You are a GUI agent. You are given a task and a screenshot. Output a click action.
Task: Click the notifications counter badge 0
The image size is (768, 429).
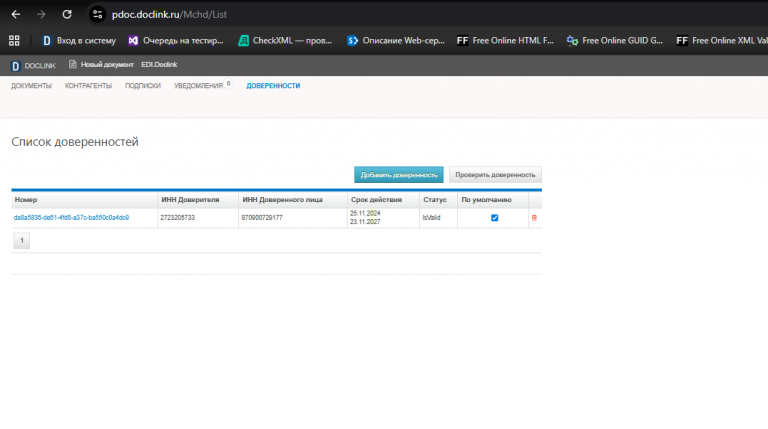coord(228,84)
